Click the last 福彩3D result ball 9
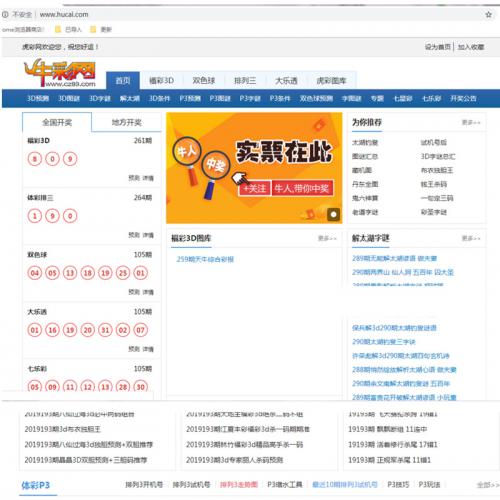Screen dimensions: 500x500 click(70, 159)
